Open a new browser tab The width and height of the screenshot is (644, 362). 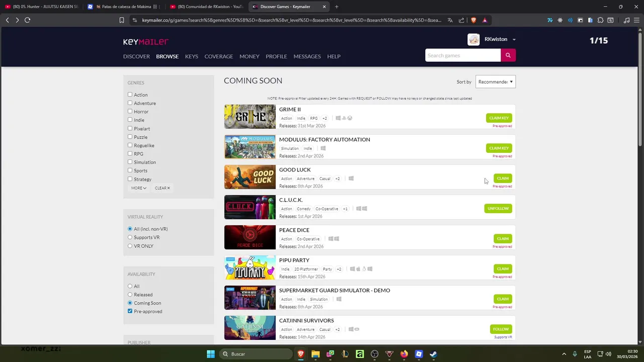pos(337,7)
